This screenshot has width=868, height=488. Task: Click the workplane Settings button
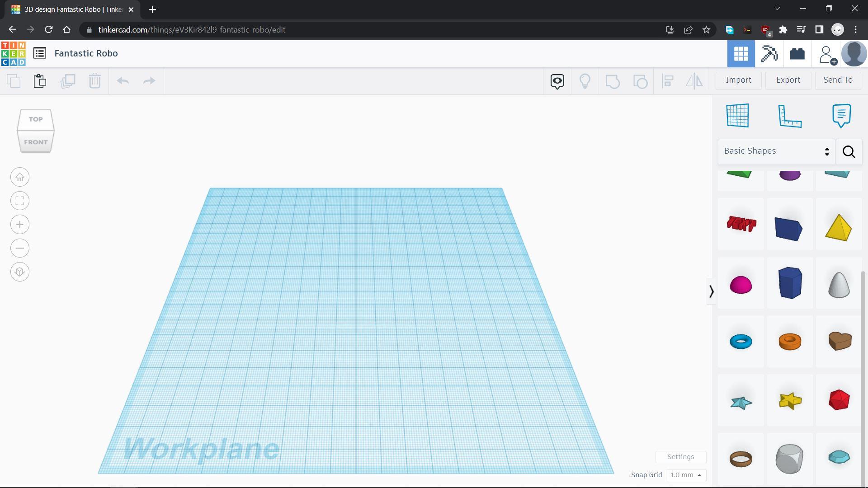pos(680,457)
